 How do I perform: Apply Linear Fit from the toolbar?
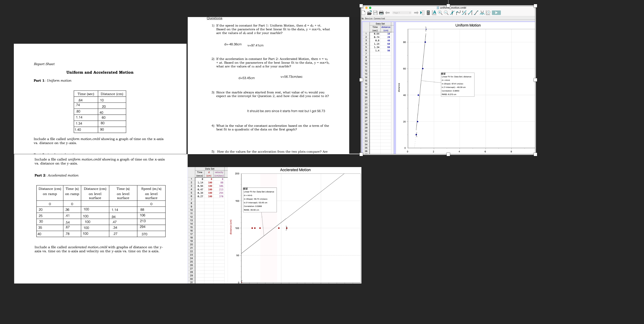point(476,13)
